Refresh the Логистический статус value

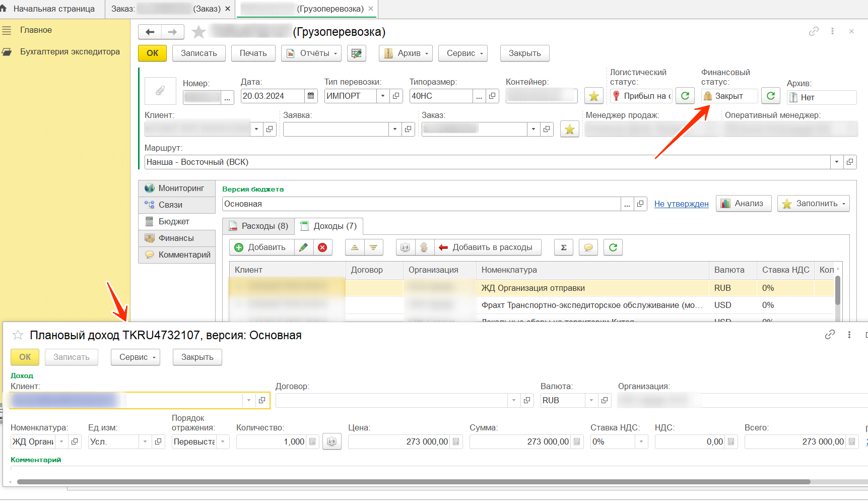point(685,95)
